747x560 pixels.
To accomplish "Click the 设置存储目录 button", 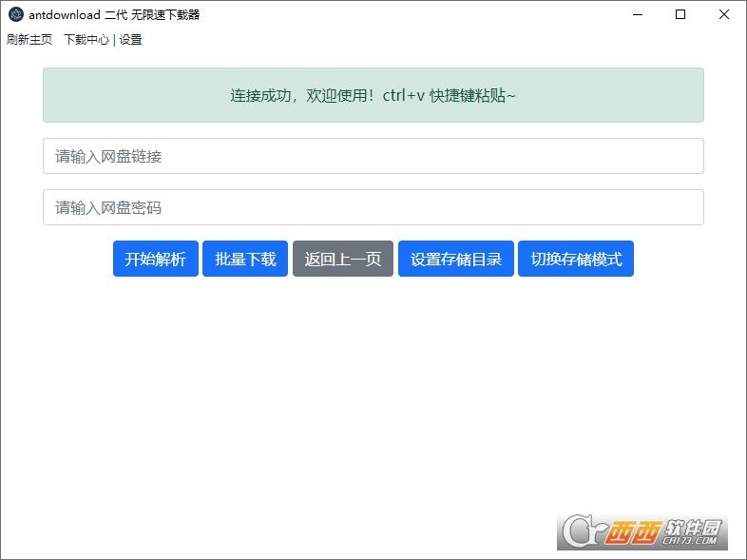I will pos(456,259).
